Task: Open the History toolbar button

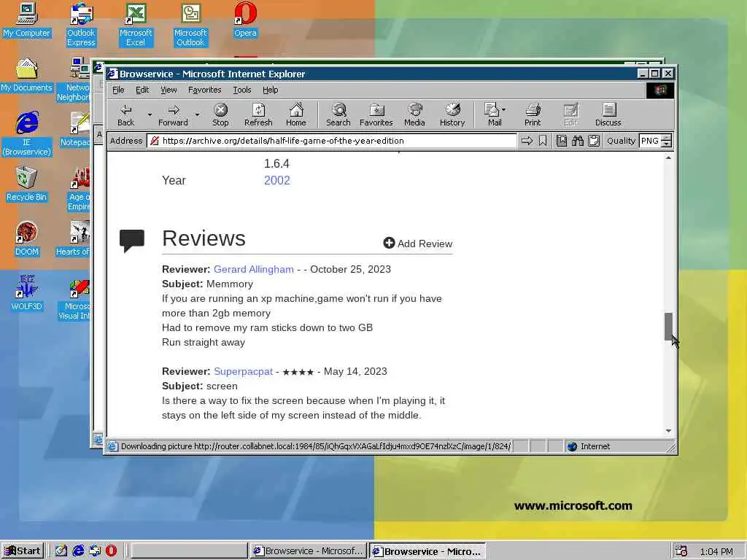Action: coord(452,115)
